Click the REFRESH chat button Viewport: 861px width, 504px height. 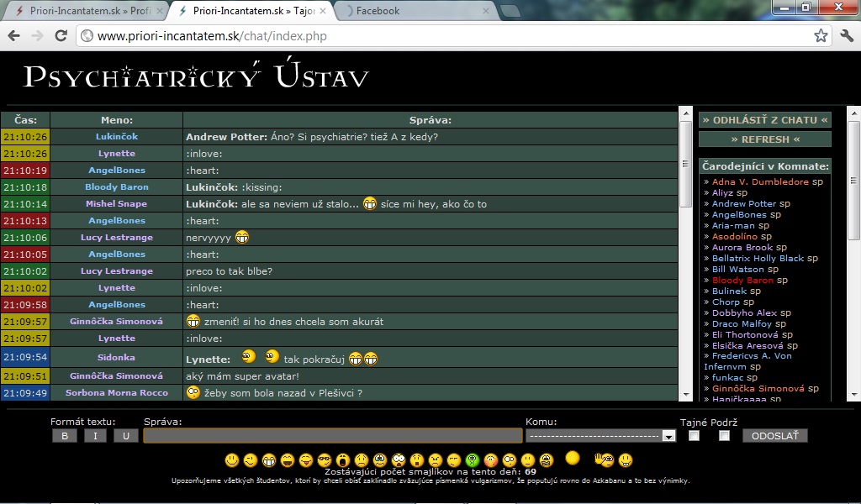pos(764,139)
